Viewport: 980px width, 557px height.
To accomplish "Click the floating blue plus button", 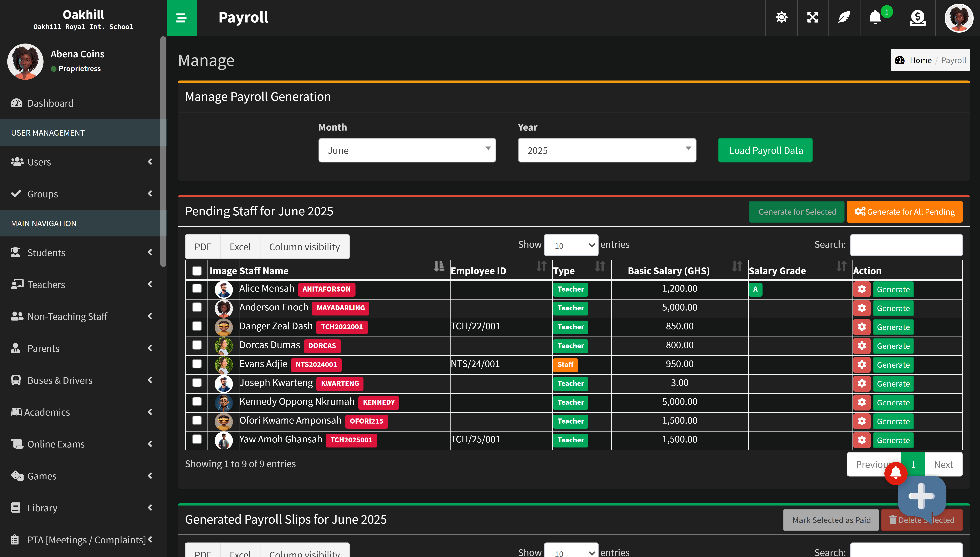I will click(x=921, y=496).
